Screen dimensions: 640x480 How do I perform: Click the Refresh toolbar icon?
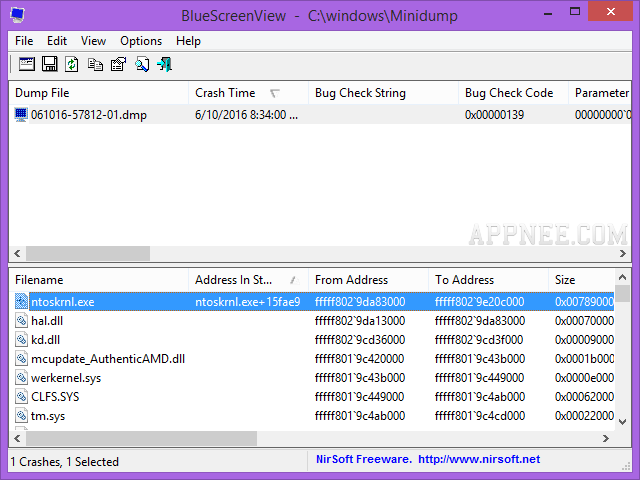pyautogui.click(x=72, y=64)
